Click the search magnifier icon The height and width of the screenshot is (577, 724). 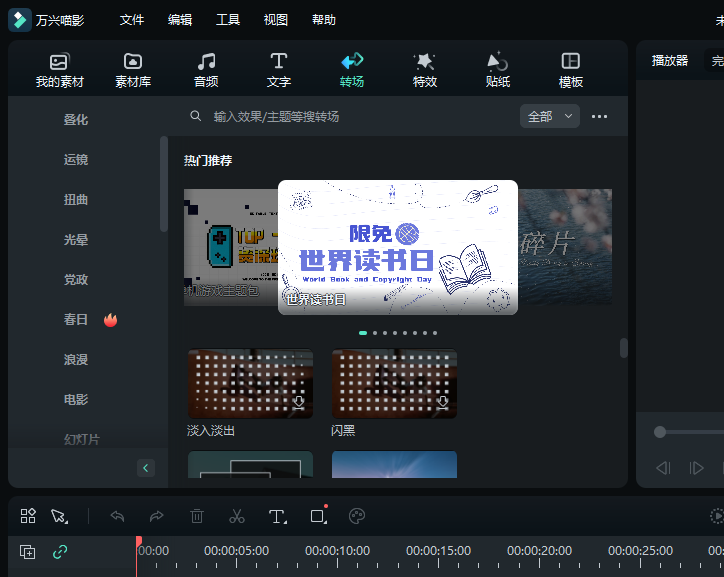click(196, 116)
